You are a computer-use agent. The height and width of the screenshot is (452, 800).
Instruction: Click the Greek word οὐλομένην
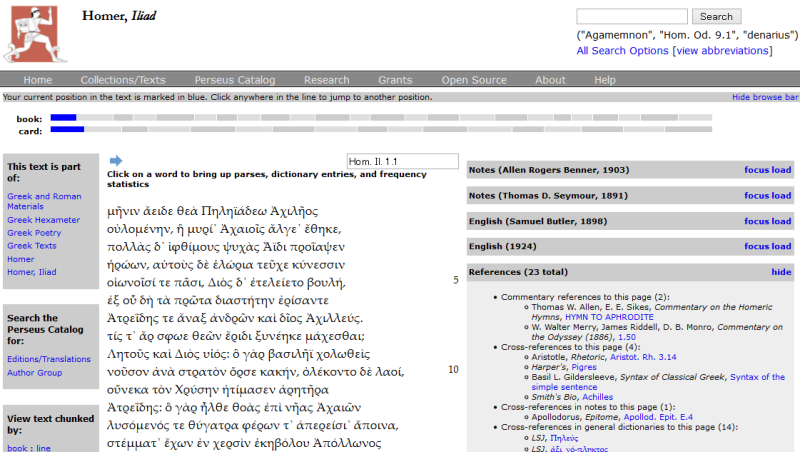click(138, 229)
